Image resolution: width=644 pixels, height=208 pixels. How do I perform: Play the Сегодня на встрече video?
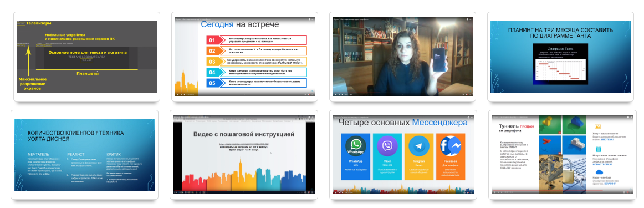(178, 95)
